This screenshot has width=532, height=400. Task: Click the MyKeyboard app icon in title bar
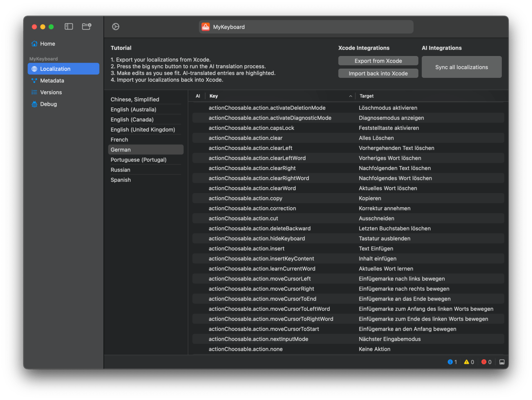click(205, 27)
